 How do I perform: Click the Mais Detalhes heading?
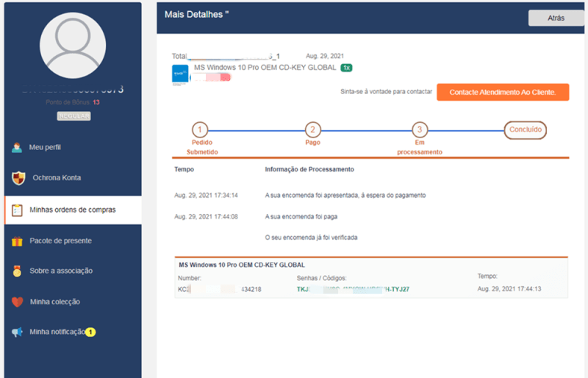[196, 14]
